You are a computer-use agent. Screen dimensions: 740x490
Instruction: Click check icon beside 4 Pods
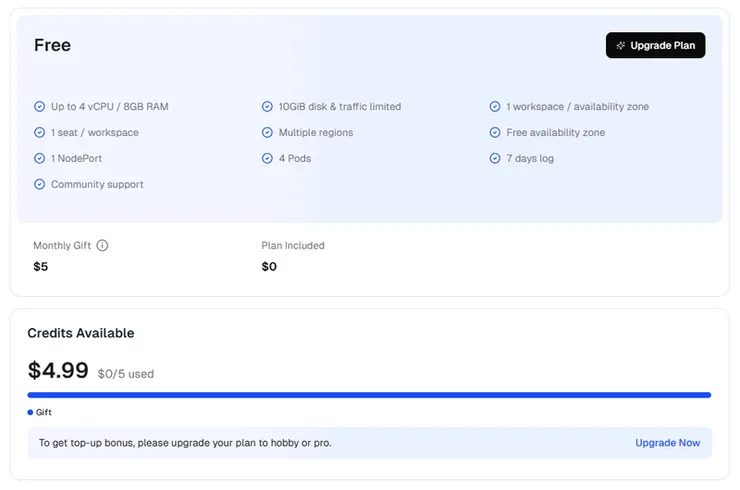point(267,158)
